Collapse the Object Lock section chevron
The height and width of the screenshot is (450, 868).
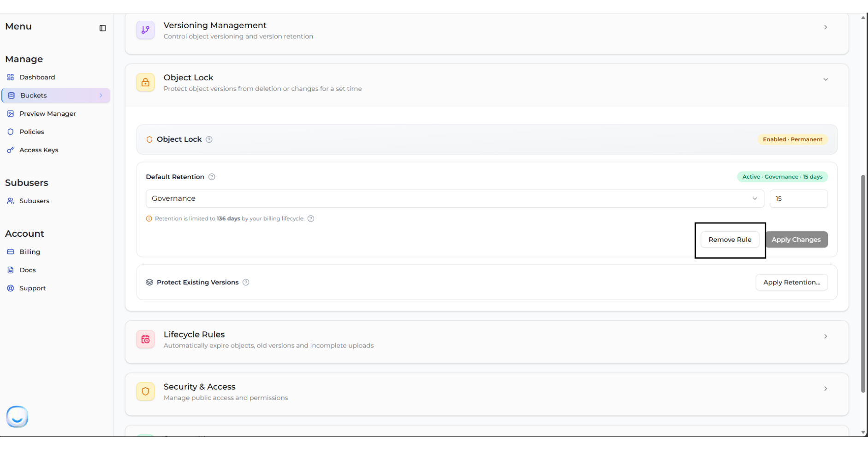826,79
